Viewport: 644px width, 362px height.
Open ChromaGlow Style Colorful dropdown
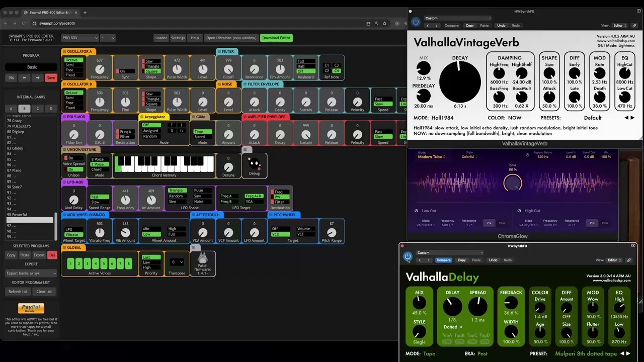tap(470, 157)
